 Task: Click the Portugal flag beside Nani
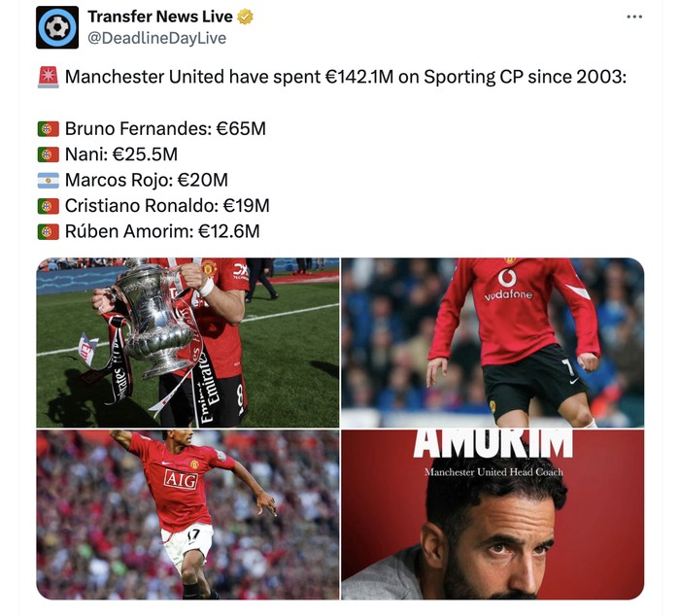pyautogui.click(x=49, y=154)
